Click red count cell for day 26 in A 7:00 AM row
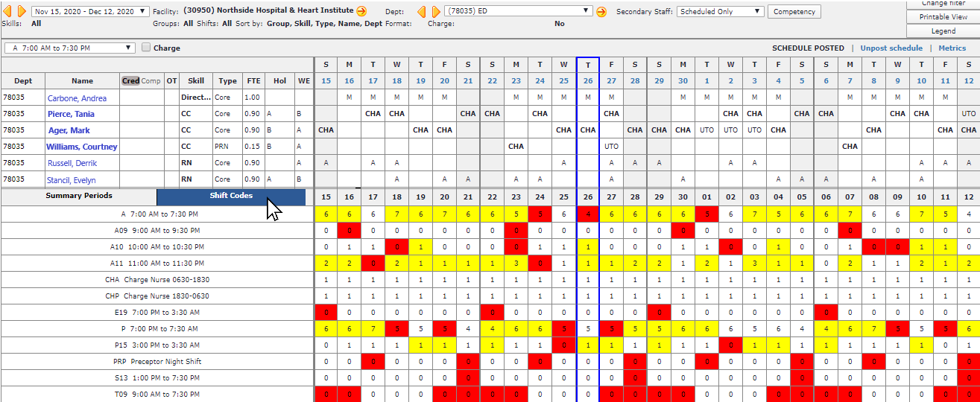 point(588,214)
